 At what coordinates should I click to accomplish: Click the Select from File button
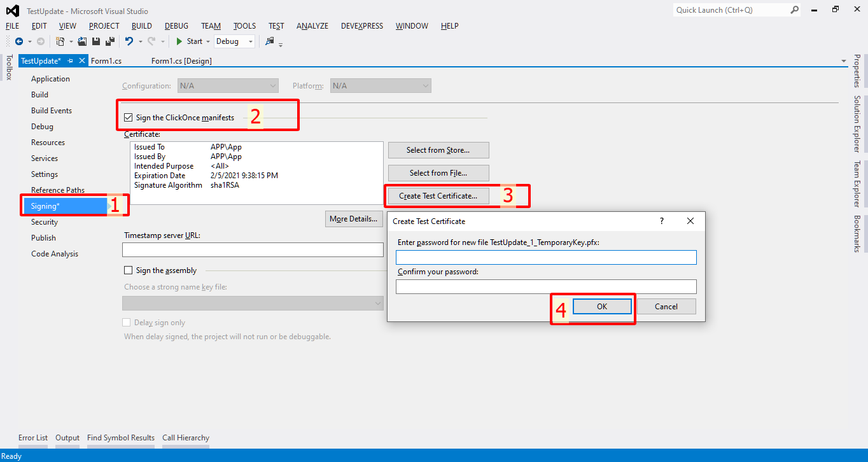438,173
